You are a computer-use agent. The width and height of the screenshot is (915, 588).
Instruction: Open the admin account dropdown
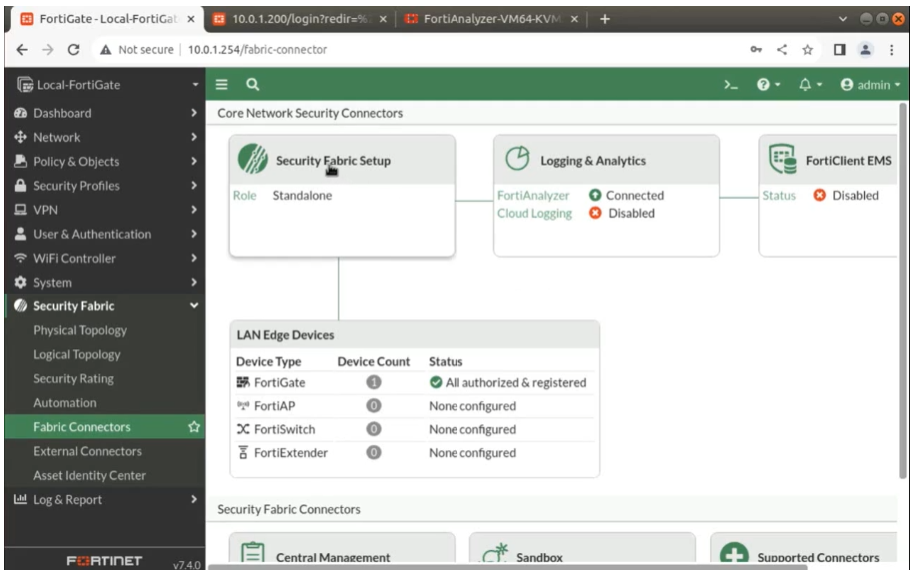[868, 85]
